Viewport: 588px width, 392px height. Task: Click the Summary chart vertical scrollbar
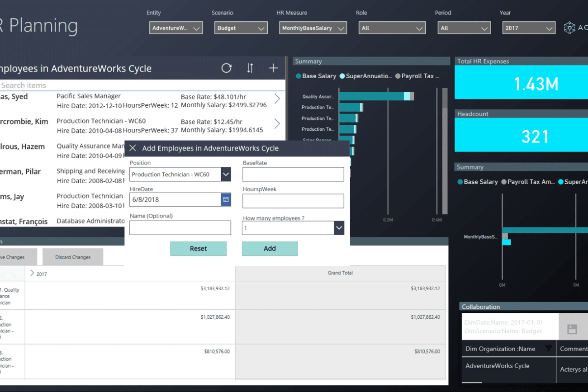[x=445, y=151]
